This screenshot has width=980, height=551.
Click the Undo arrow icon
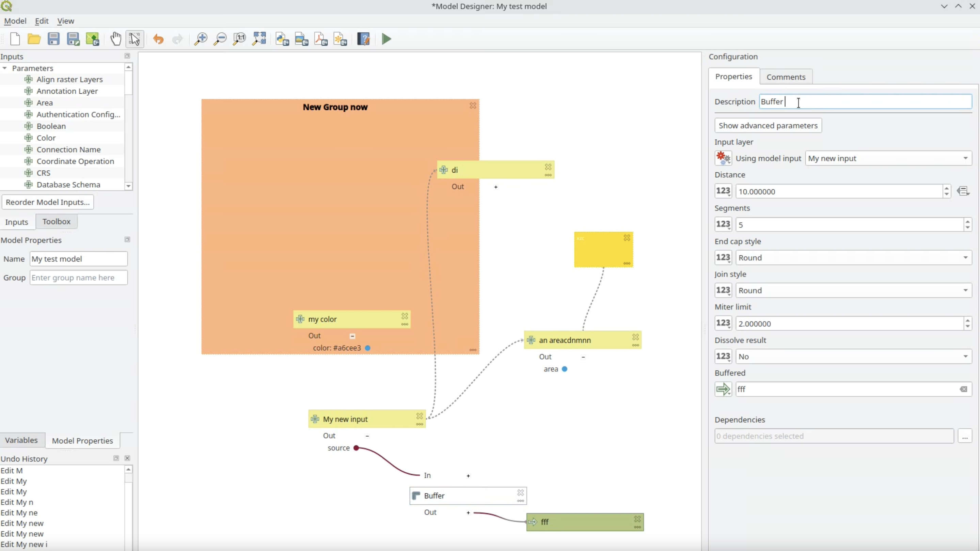(x=158, y=39)
